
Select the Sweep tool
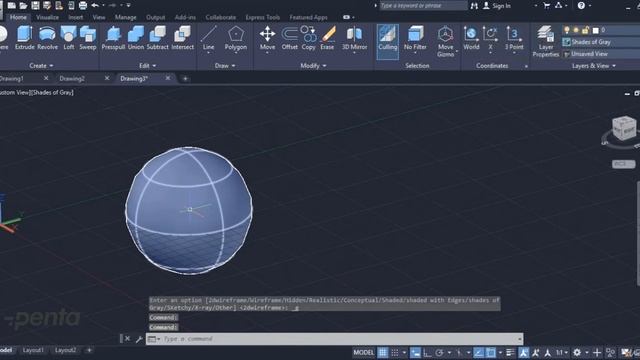point(87,38)
